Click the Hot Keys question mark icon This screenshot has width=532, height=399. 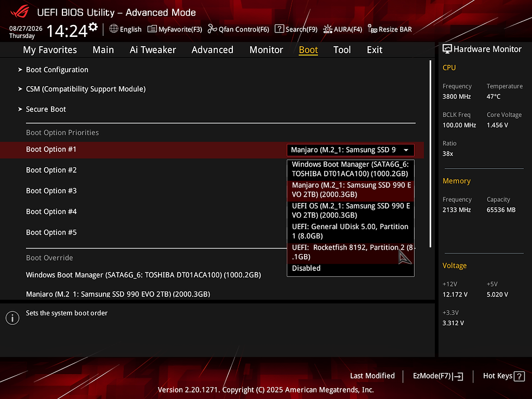point(519,376)
